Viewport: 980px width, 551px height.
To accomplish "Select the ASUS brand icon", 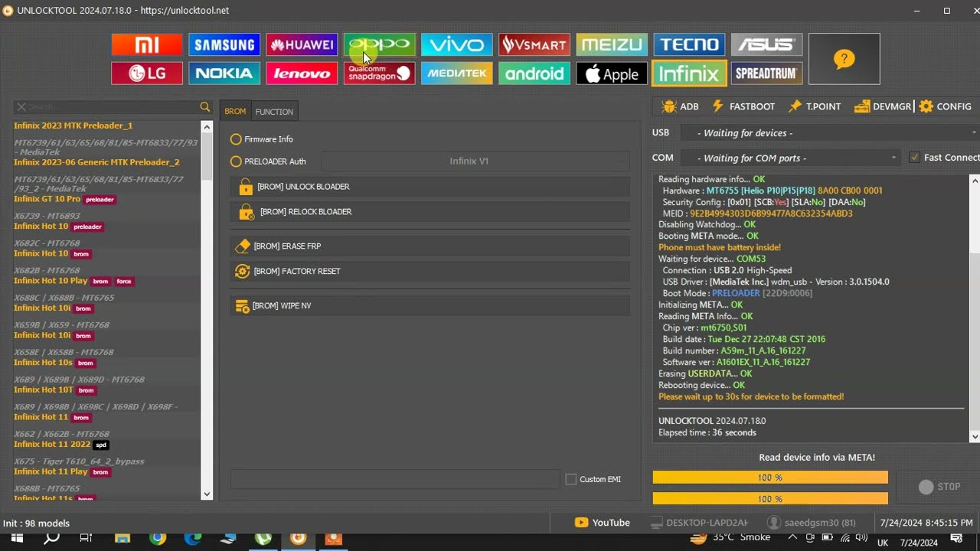I will tap(766, 44).
